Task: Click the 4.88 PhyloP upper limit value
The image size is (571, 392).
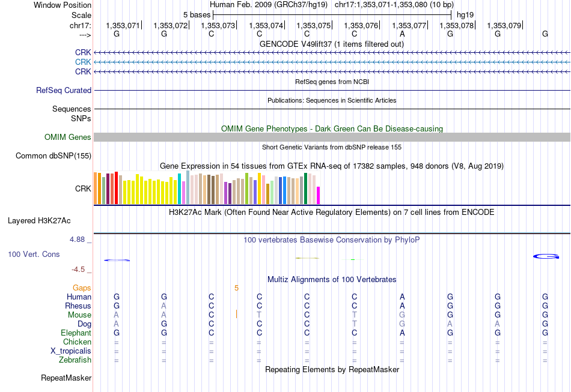Action: (x=77, y=240)
